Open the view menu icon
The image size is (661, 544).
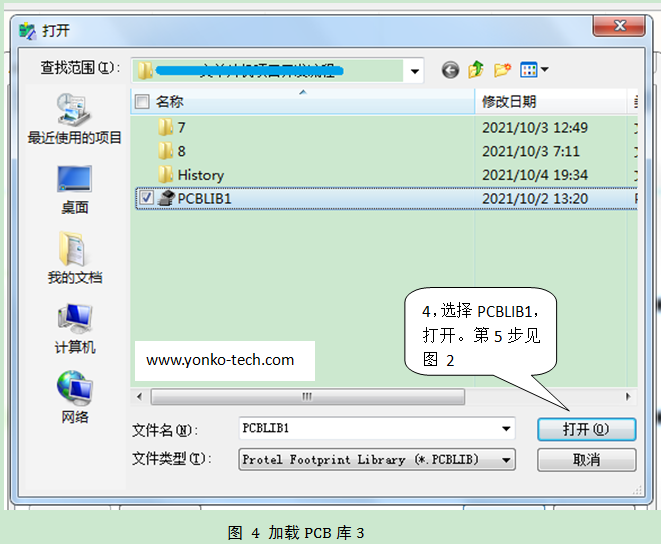[x=529, y=70]
